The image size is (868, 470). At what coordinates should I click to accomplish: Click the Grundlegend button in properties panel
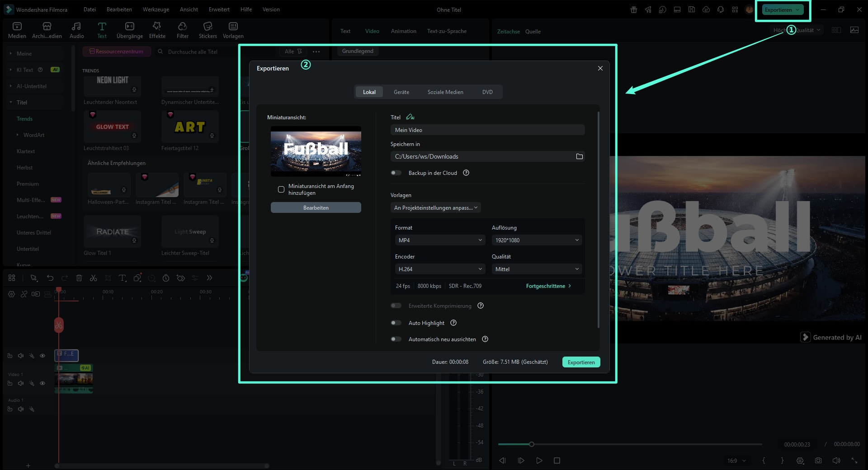point(358,51)
